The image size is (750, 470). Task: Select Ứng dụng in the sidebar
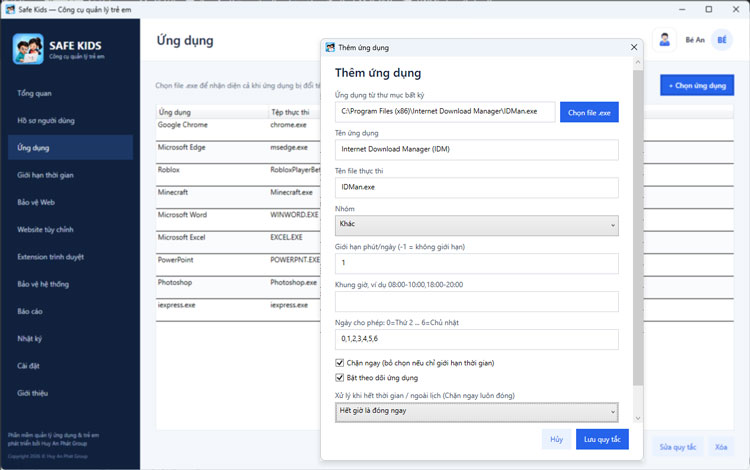click(70, 148)
